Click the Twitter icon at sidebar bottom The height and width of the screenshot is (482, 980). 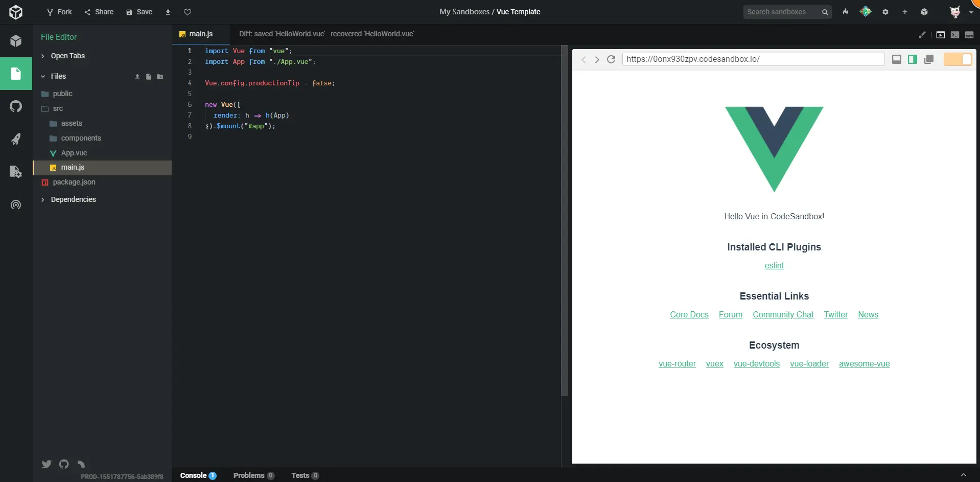pyautogui.click(x=46, y=464)
